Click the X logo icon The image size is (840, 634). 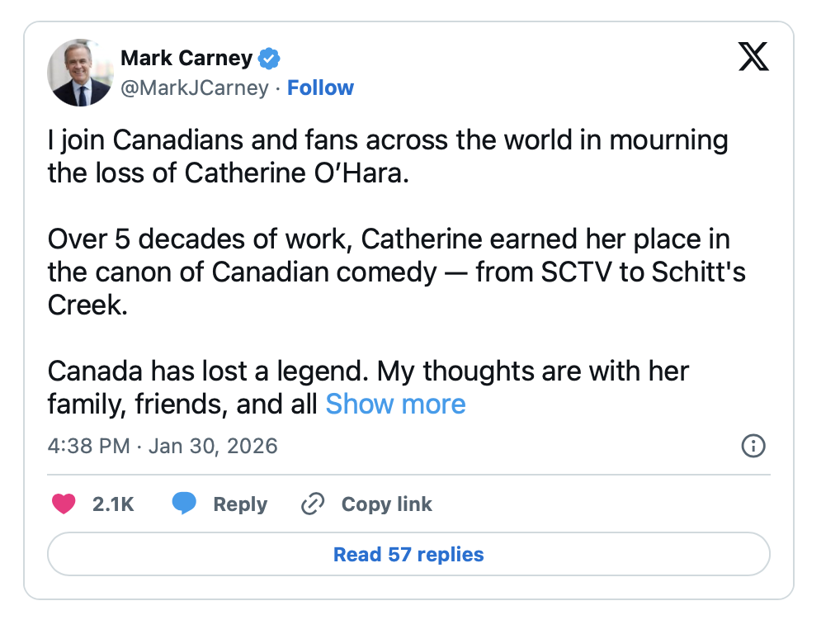click(x=753, y=56)
